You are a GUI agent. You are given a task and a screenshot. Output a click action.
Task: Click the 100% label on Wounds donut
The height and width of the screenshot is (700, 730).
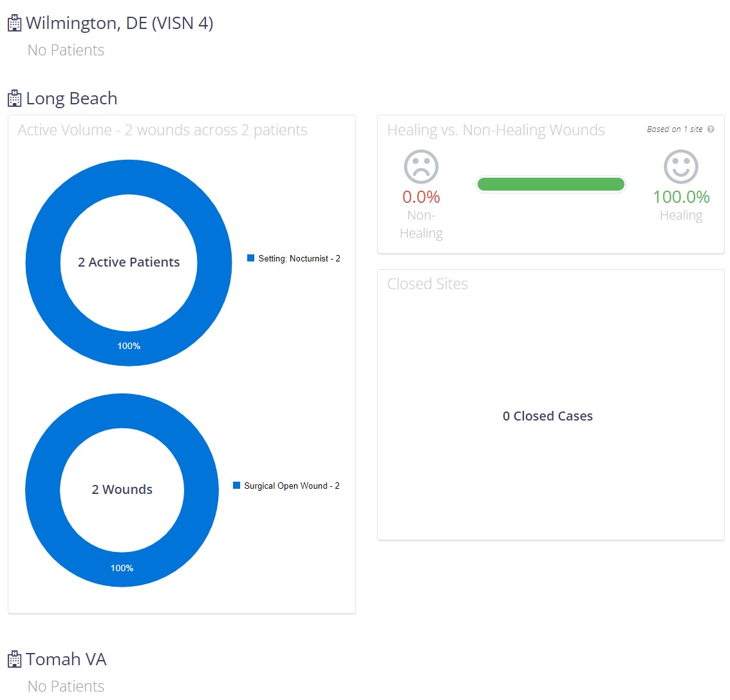(x=122, y=568)
